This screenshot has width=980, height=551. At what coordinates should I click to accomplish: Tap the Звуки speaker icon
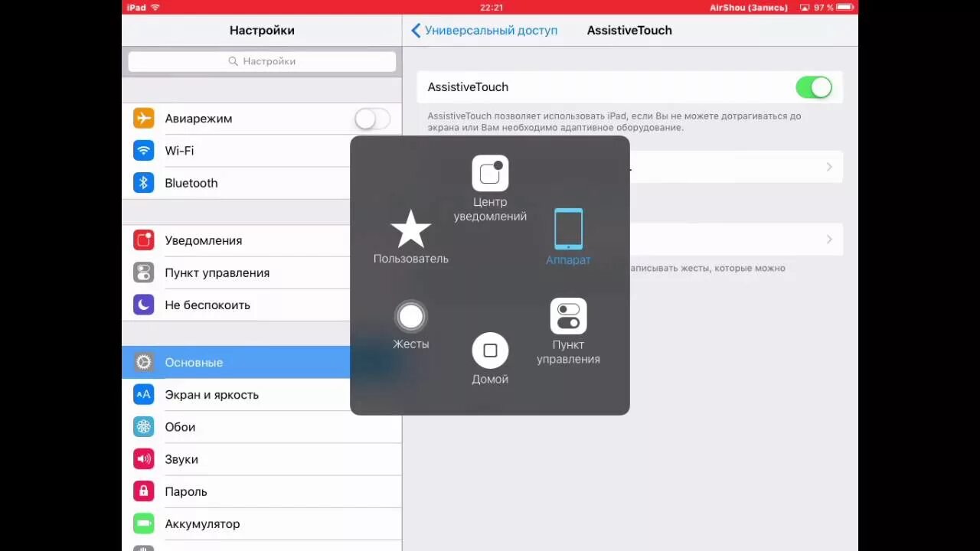tap(144, 459)
